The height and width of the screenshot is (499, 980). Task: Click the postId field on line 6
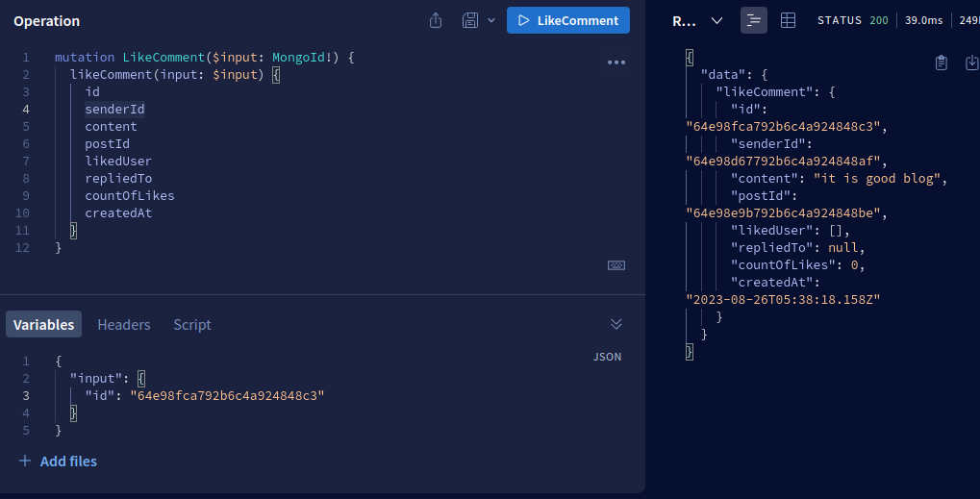click(x=108, y=143)
